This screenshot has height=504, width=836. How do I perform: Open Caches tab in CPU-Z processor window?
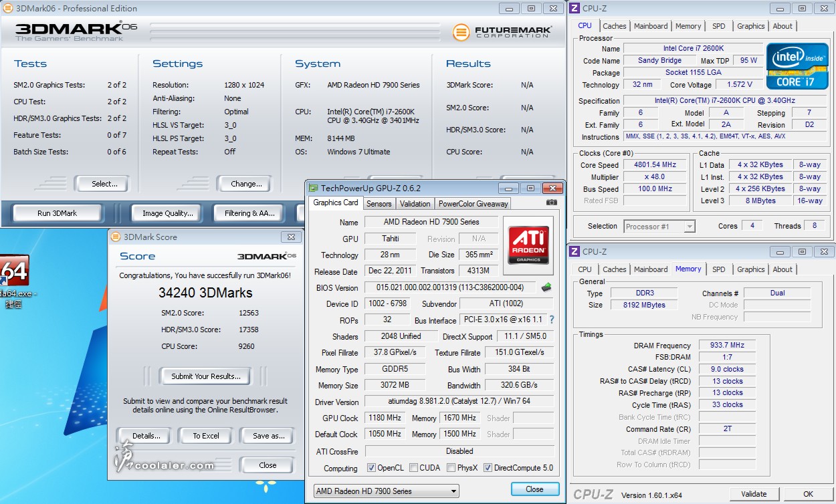click(615, 26)
